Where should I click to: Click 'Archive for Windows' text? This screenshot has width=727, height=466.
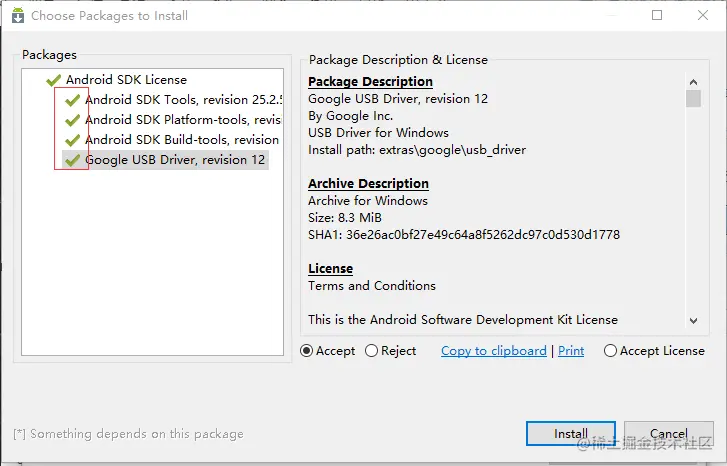(368, 201)
